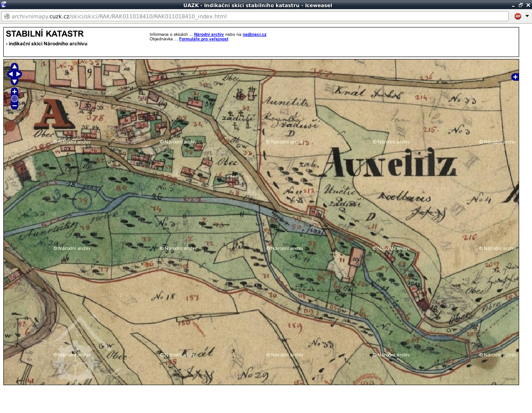532x413 pixels.
Task: Zoom out using the map minus button
Action: tap(15, 106)
